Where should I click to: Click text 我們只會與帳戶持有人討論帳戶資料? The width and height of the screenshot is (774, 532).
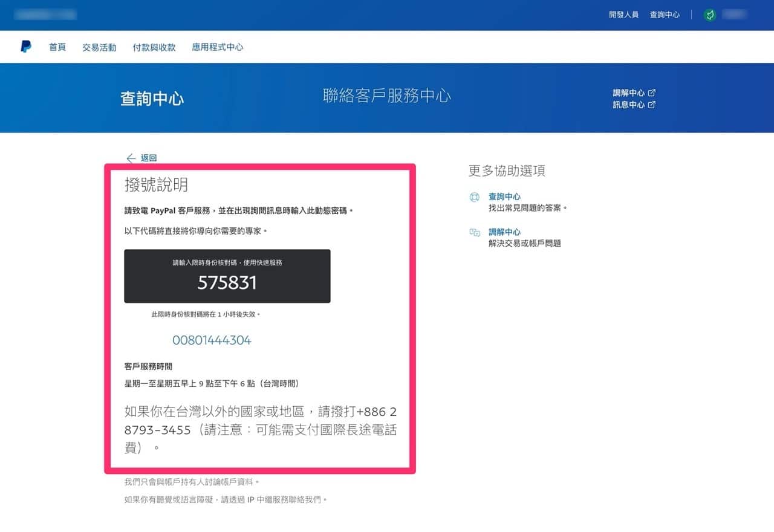pos(192,482)
